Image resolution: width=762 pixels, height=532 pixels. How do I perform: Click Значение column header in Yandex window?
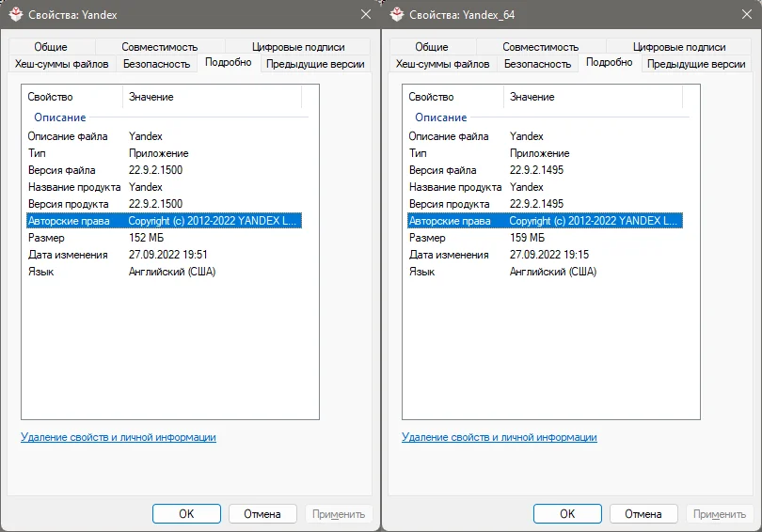point(213,97)
